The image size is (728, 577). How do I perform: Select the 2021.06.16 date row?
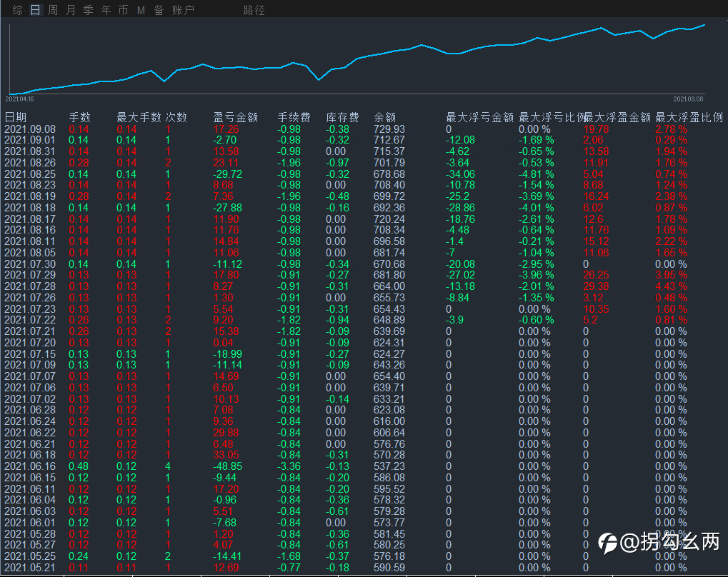(x=30, y=466)
